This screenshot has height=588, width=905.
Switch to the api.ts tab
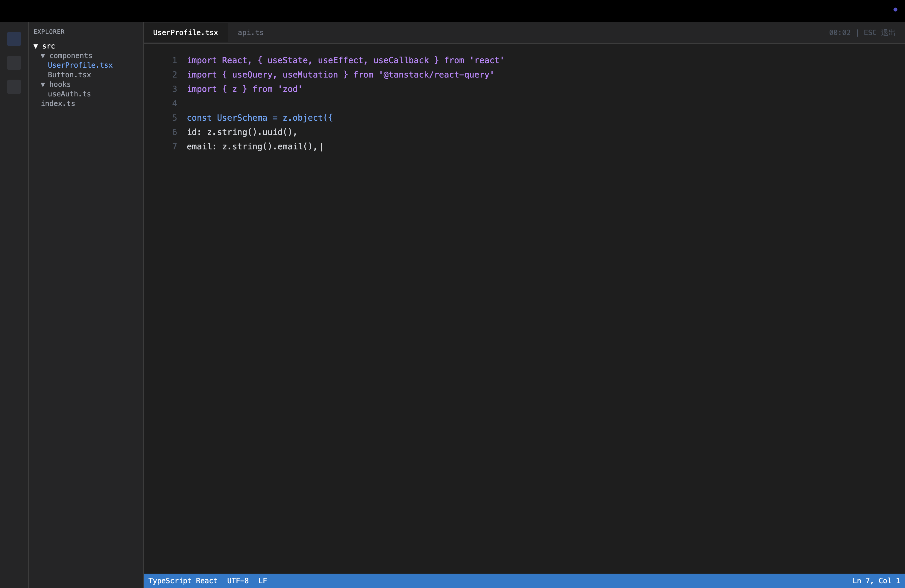click(250, 33)
